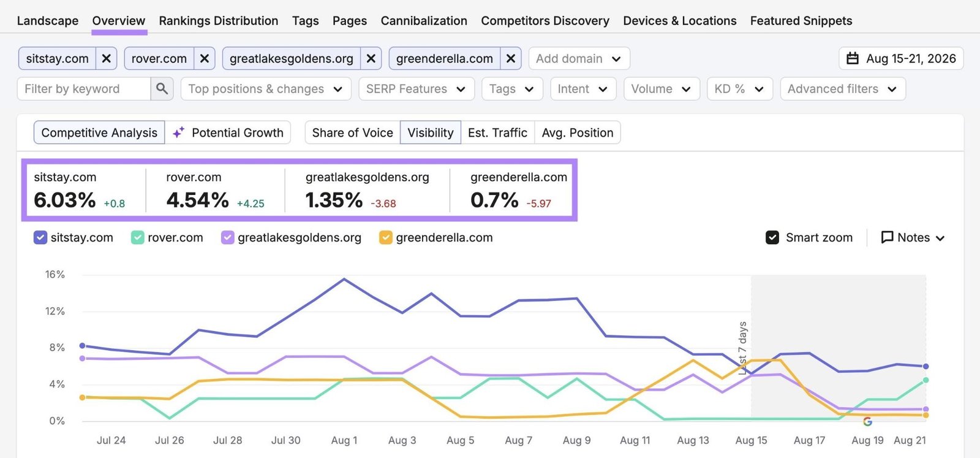Open the KD % filter dropdown

740,89
